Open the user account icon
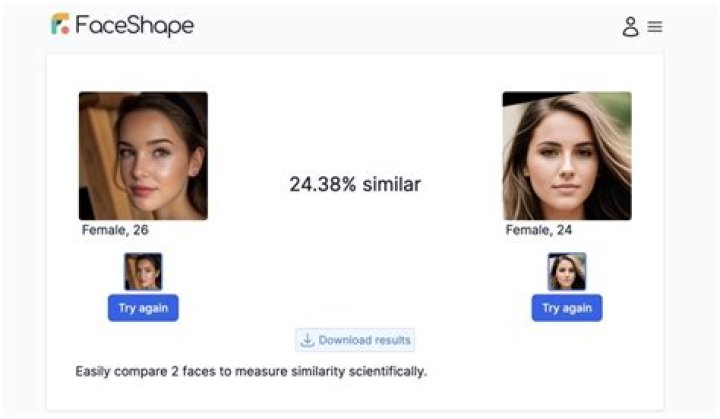This screenshot has height=419, width=720. pyautogui.click(x=630, y=27)
